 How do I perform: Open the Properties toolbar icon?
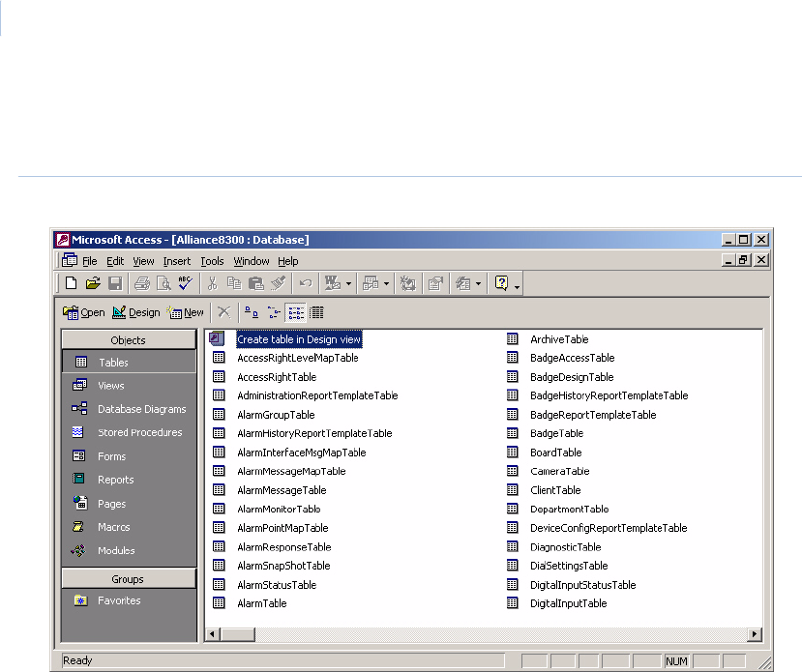point(435,283)
